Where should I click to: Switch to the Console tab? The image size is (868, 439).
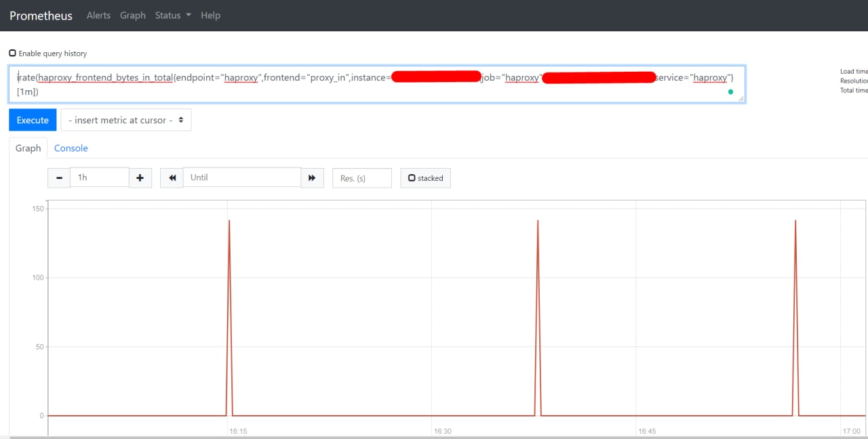point(71,148)
